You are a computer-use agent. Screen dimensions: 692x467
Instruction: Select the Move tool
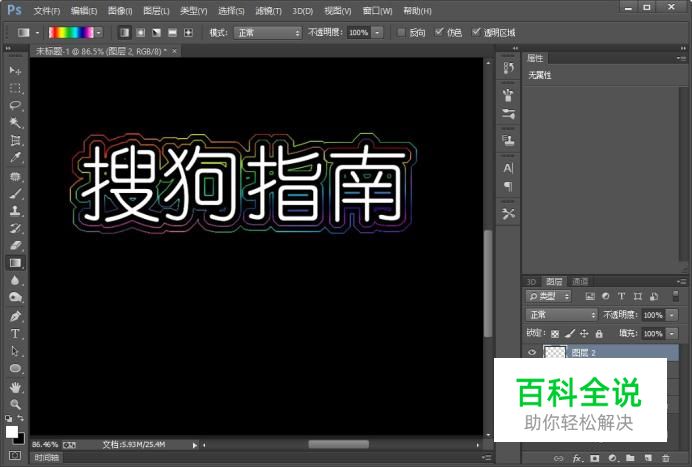click(x=15, y=70)
